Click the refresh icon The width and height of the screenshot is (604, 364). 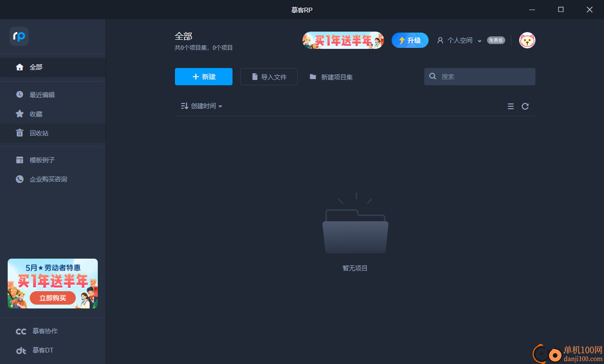pyautogui.click(x=525, y=106)
